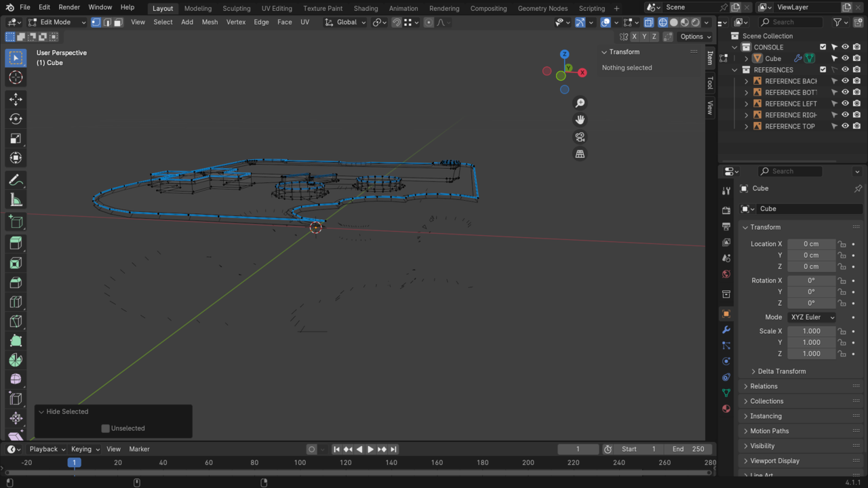
Task: Select the Spin tool
Action: [16, 360]
